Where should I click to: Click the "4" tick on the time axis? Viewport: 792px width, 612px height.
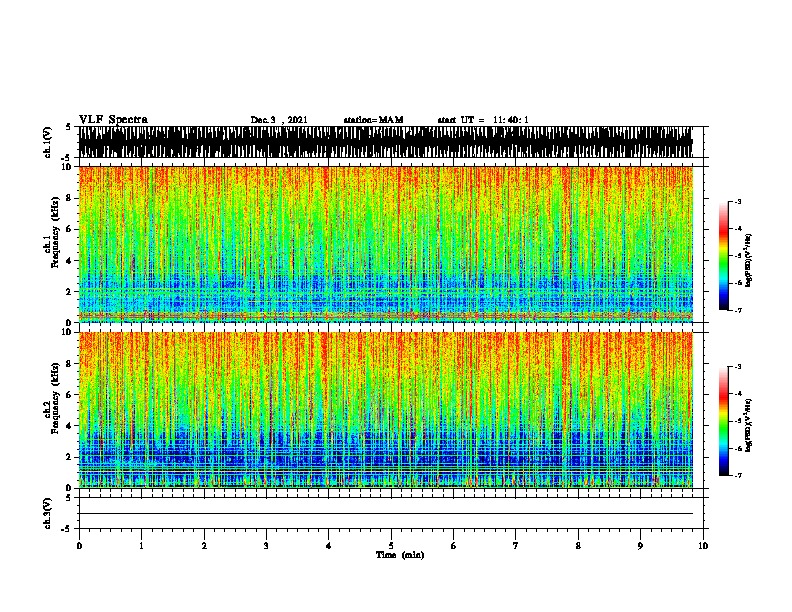pyautogui.click(x=329, y=545)
